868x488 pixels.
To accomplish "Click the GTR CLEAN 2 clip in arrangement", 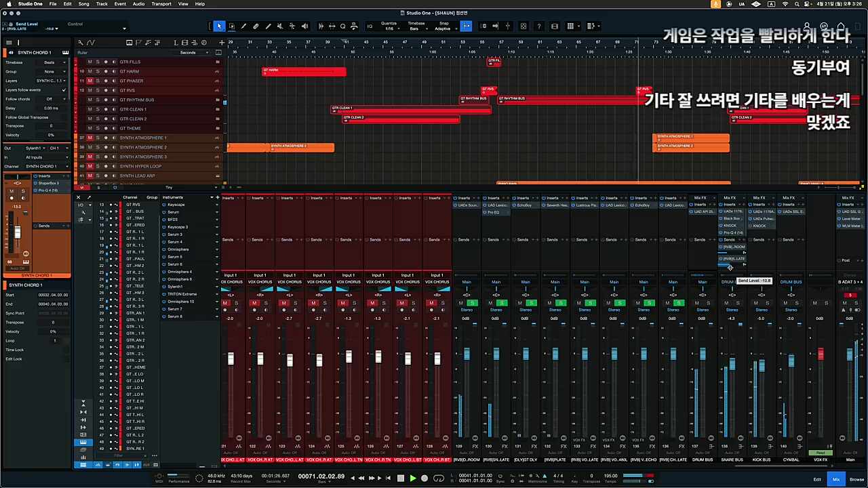I will (401, 119).
